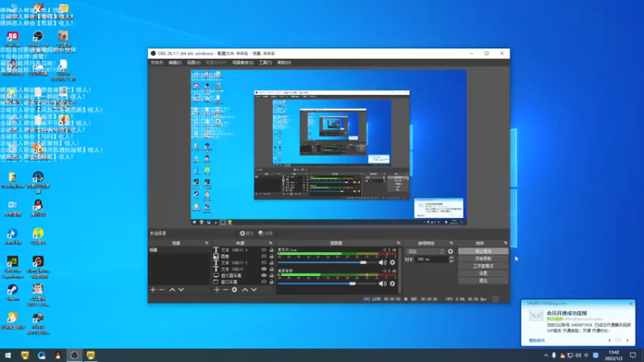
Task: Undock the 场景 panel via popout icon
Action: pyautogui.click(x=207, y=243)
